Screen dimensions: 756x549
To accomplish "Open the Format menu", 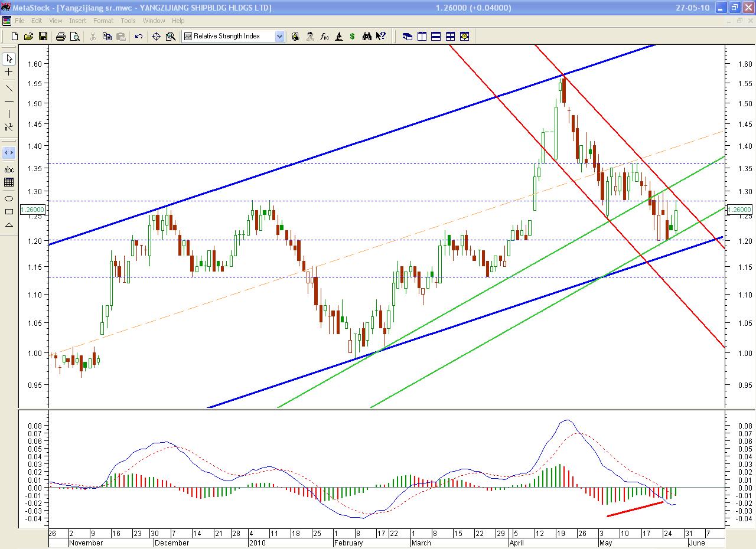I will click(x=103, y=21).
